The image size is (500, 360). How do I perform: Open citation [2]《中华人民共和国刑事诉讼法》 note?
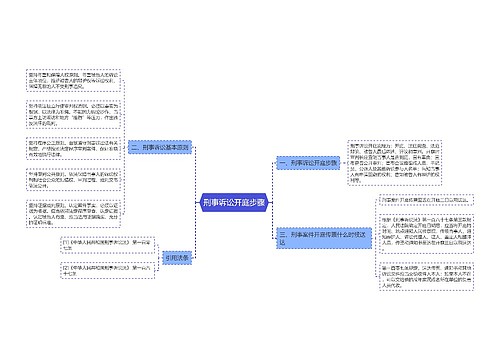coord(108,270)
